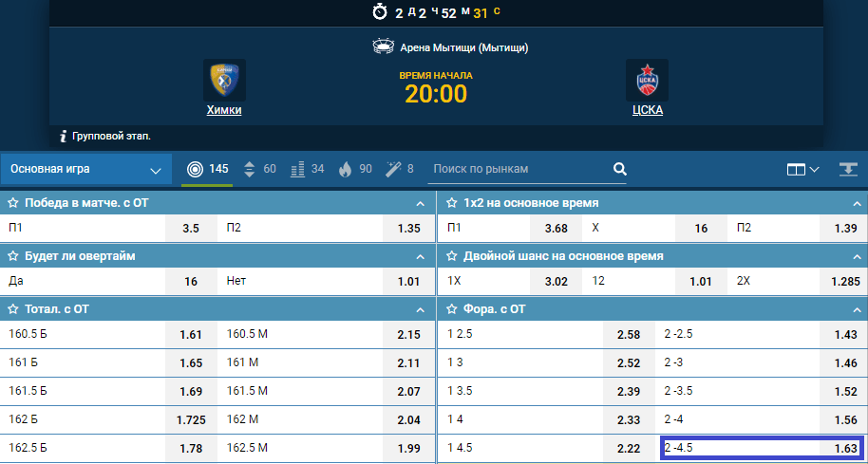Click the collapse all markets icon
The image size is (868, 464).
(847, 169)
